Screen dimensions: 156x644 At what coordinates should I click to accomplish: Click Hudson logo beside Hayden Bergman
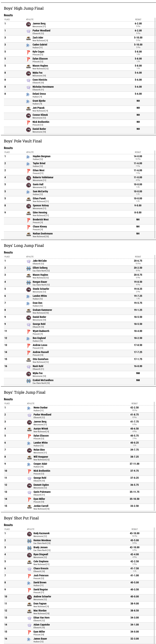click(29, 157)
